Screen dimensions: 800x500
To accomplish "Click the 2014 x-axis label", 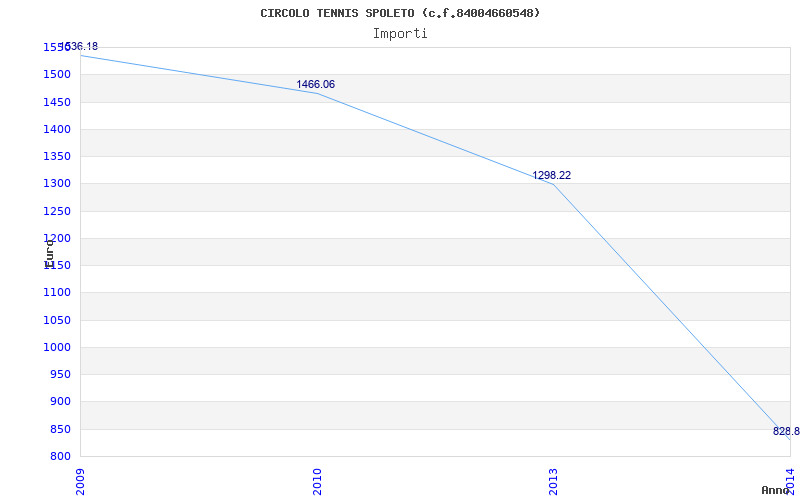I will [790, 482].
